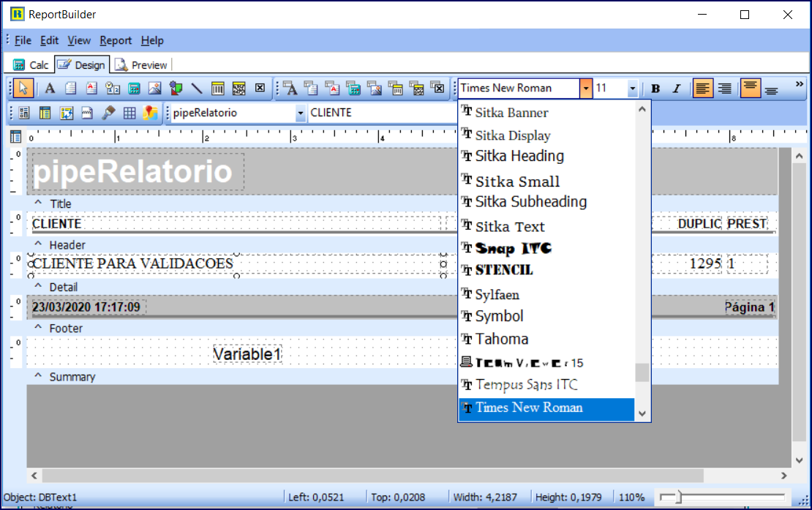Choose Symbol font from list
Image resolution: width=812 pixels, height=510 pixels.
[546, 316]
